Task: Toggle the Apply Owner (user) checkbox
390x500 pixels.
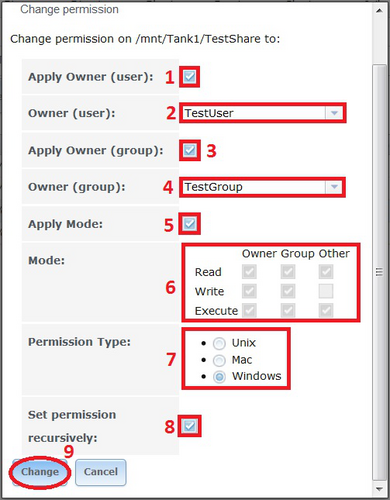Action: click(x=190, y=77)
